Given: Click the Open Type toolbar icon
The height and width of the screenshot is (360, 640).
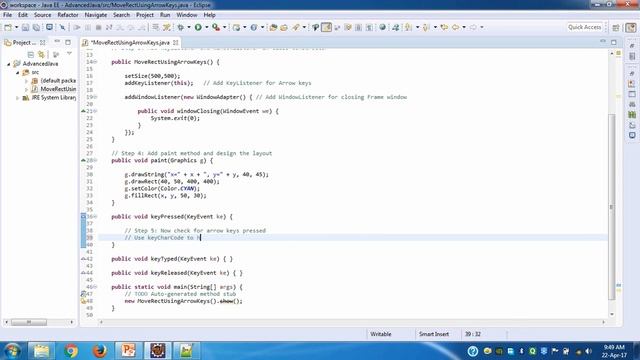Looking at the screenshot, I should (x=273, y=27).
